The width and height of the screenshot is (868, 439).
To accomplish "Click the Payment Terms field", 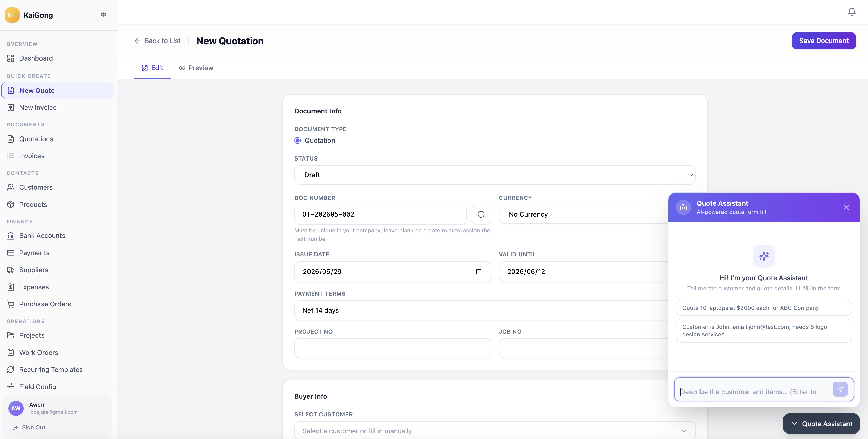I will point(481,310).
